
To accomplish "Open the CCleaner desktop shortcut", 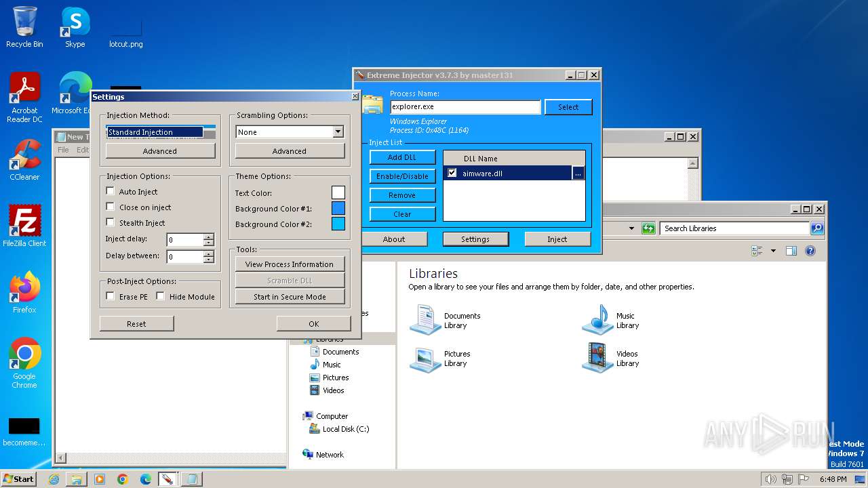I will 24,160.
